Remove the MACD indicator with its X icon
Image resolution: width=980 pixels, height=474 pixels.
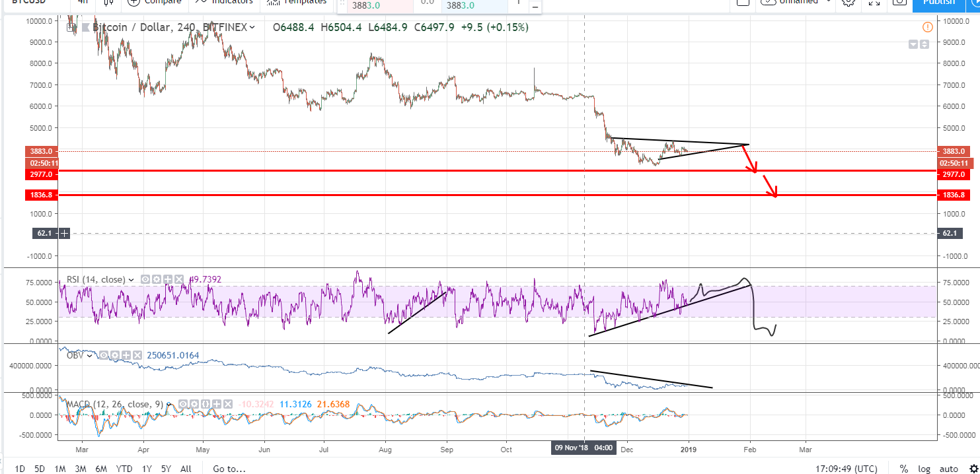[x=228, y=404]
